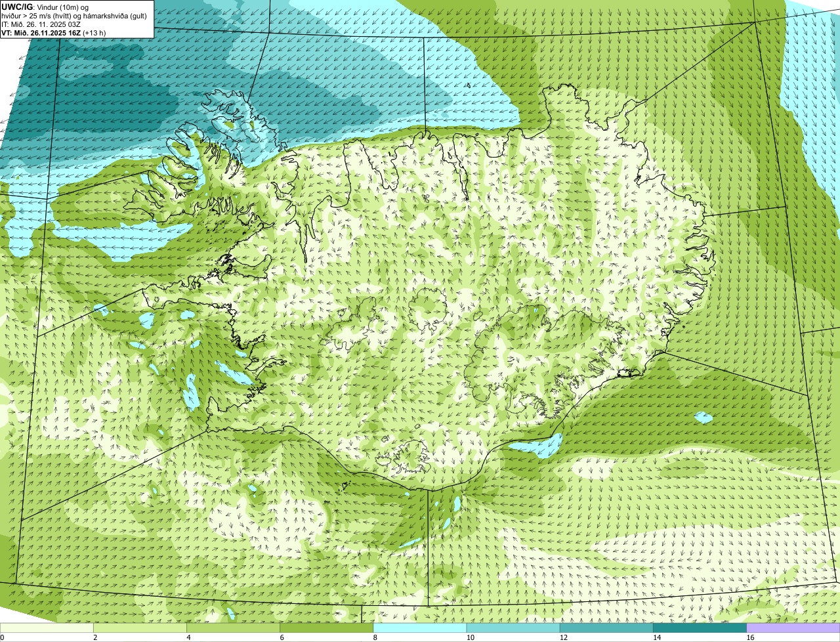The image size is (840, 642).
Task: Click the legend scale label "2"
Action: point(95,637)
